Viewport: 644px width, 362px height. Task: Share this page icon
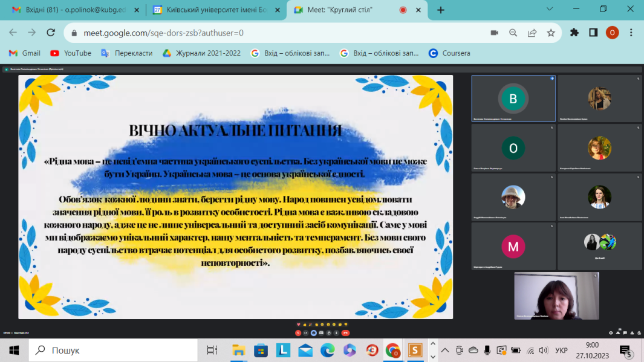[532, 33]
